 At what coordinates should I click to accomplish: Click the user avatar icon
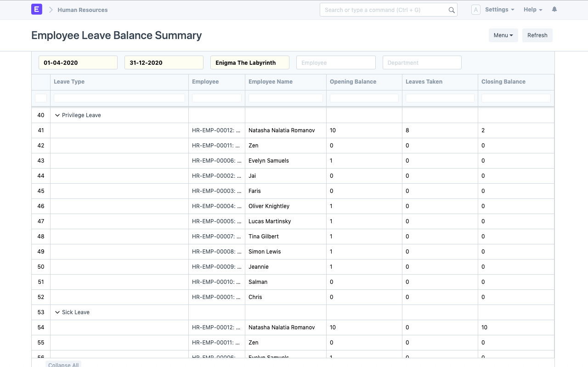tap(476, 10)
